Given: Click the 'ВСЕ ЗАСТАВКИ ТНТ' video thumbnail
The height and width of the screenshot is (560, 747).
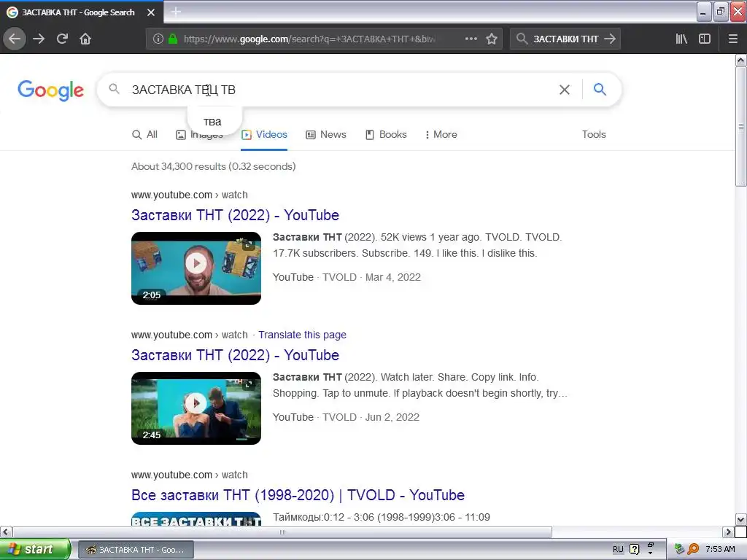Looking at the screenshot, I should [196, 519].
